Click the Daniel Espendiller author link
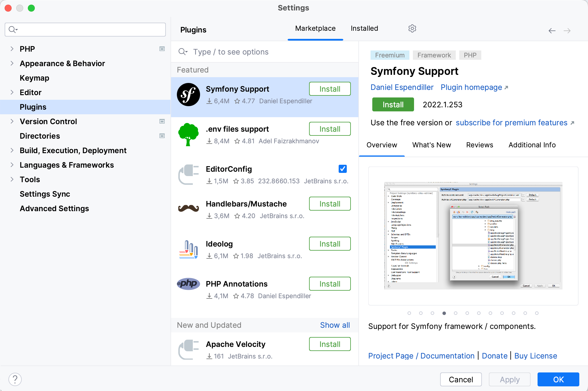The image size is (588, 391). [x=402, y=87]
